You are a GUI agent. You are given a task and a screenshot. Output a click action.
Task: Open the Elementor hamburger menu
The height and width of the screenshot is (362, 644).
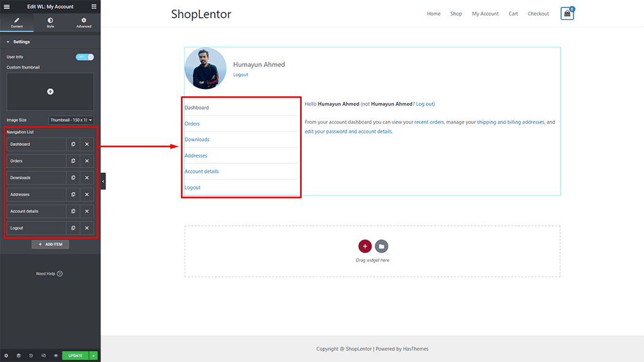coord(7,6)
